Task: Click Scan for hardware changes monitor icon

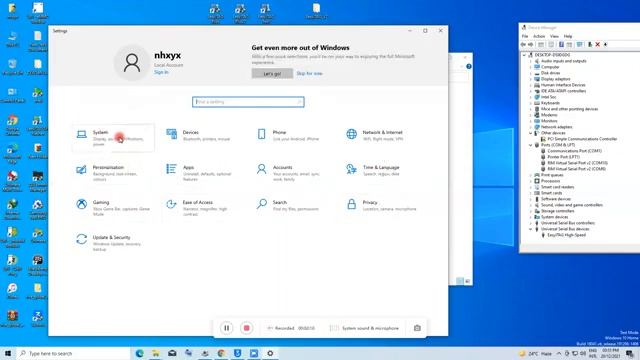Action: click(580, 44)
